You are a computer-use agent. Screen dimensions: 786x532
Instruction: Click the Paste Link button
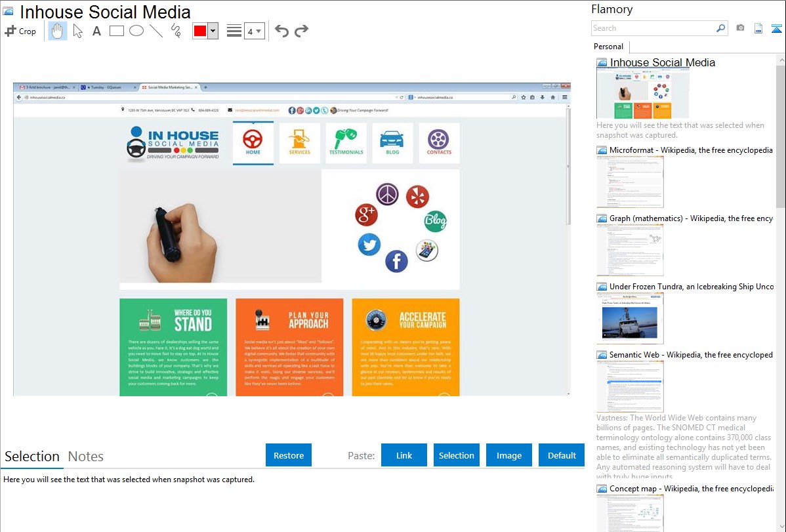coord(404,455)
